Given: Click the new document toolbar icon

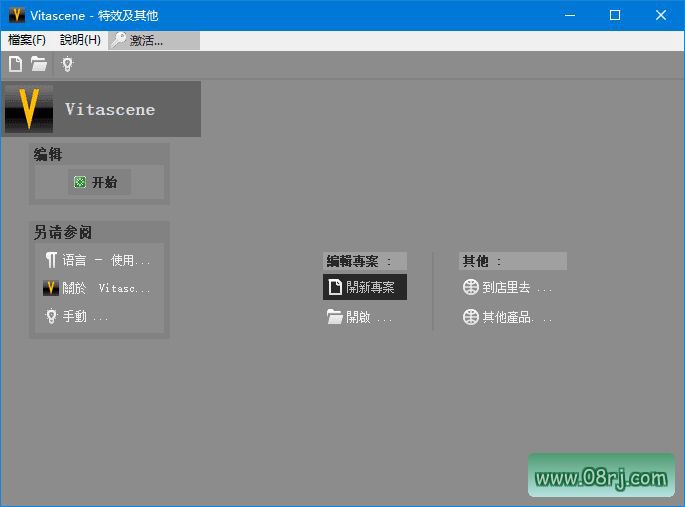Looking at the screenshot, I should [15, 65].
